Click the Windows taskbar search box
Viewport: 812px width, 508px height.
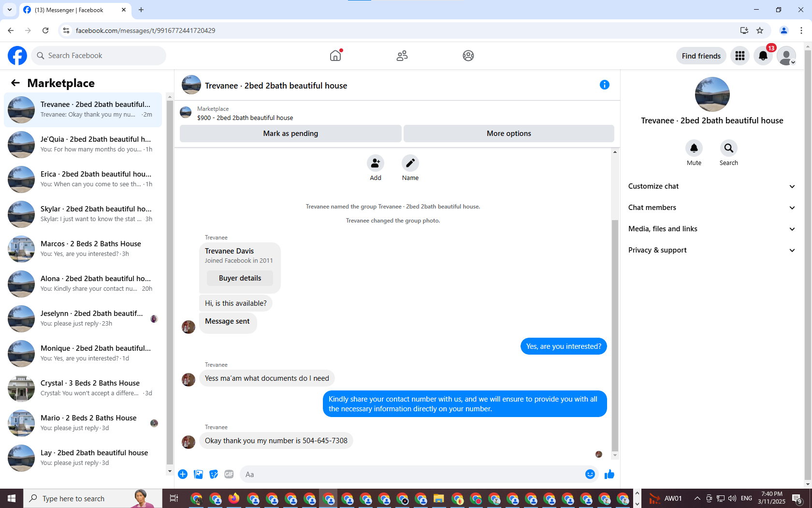pos(93,498)
